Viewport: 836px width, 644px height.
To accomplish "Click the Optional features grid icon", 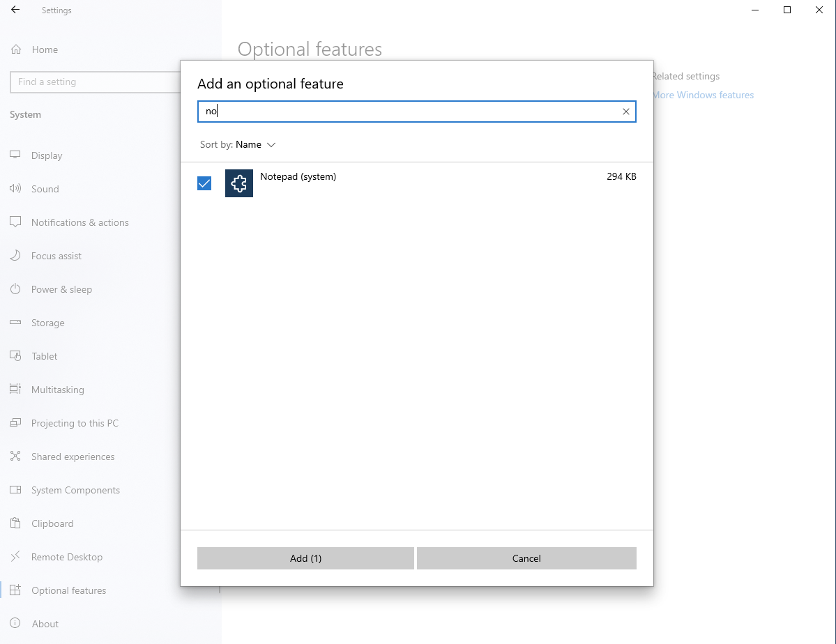I will (x=15, y=590).
